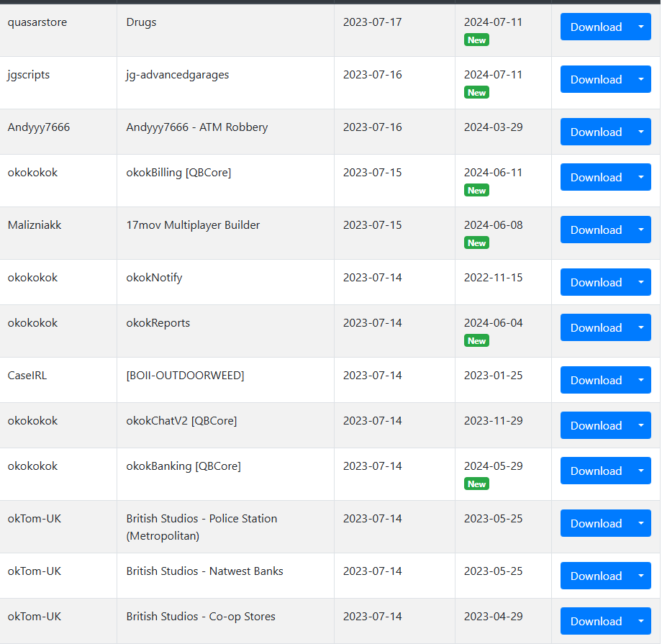Select date '2023-07-17' in Drugs row
Image resolution: width=662 pixels, height=644 pixels.
(373, 22)
